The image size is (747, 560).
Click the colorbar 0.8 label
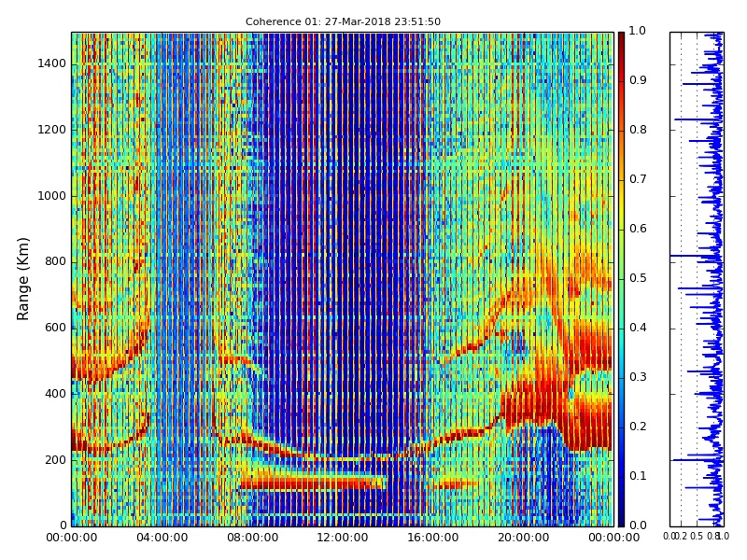[x=638, y=130]
